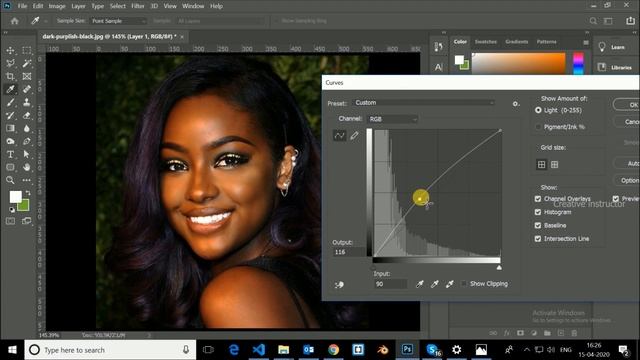Open the File menu
The width and height of the screenshot is (640, 360).
(22, 6)
